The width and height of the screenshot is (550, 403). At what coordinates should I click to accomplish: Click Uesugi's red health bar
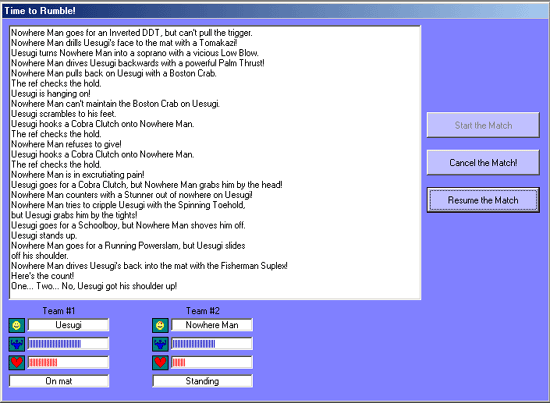tap(68, 362)
